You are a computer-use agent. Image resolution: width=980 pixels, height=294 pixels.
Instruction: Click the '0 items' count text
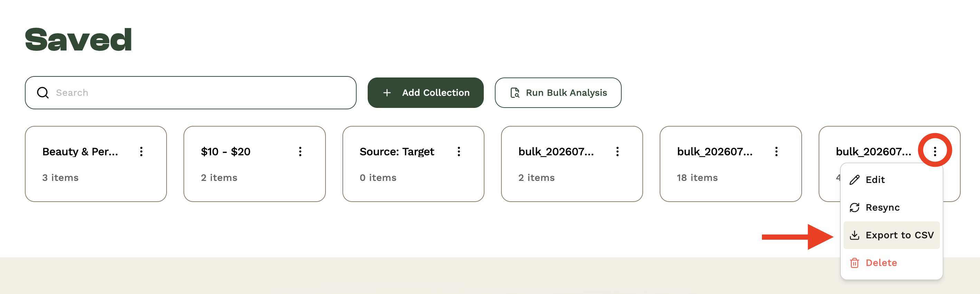click(x=378, y=178)
